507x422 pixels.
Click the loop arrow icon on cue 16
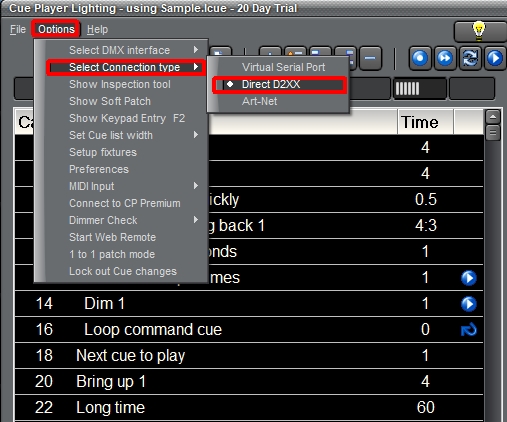[469, 330]
